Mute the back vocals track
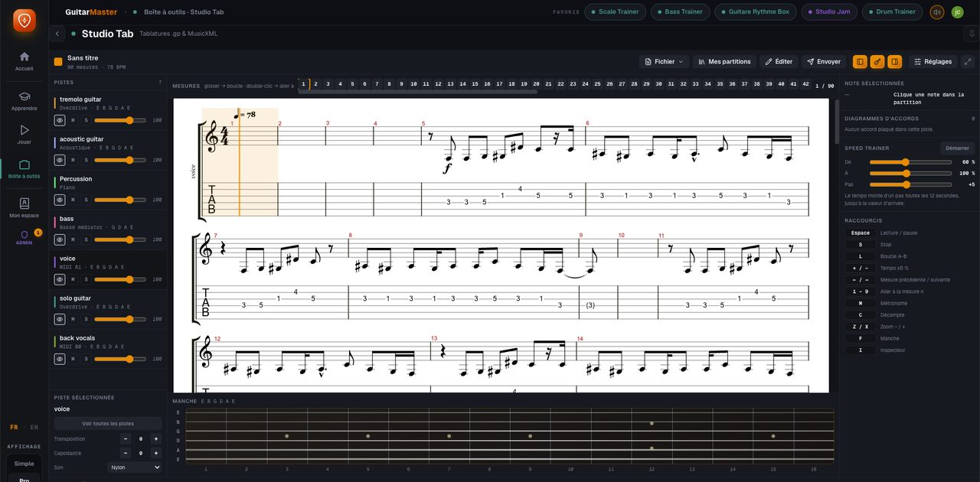980x482 pixels. (x=73, y=359)
